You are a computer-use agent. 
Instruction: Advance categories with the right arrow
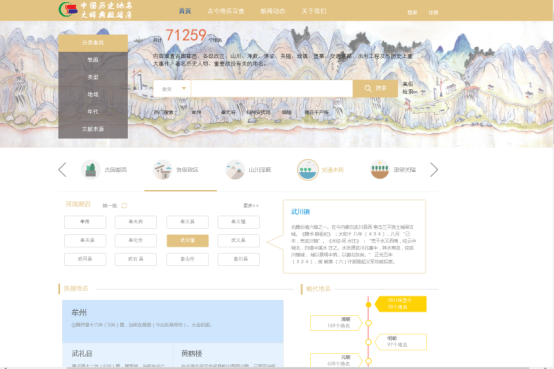coord(434,170)
